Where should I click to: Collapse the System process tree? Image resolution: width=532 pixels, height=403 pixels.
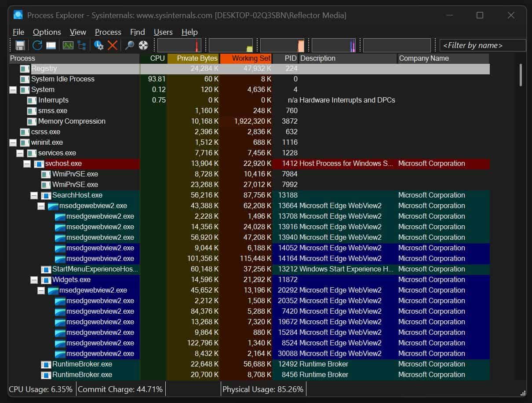tap(13, 90)
